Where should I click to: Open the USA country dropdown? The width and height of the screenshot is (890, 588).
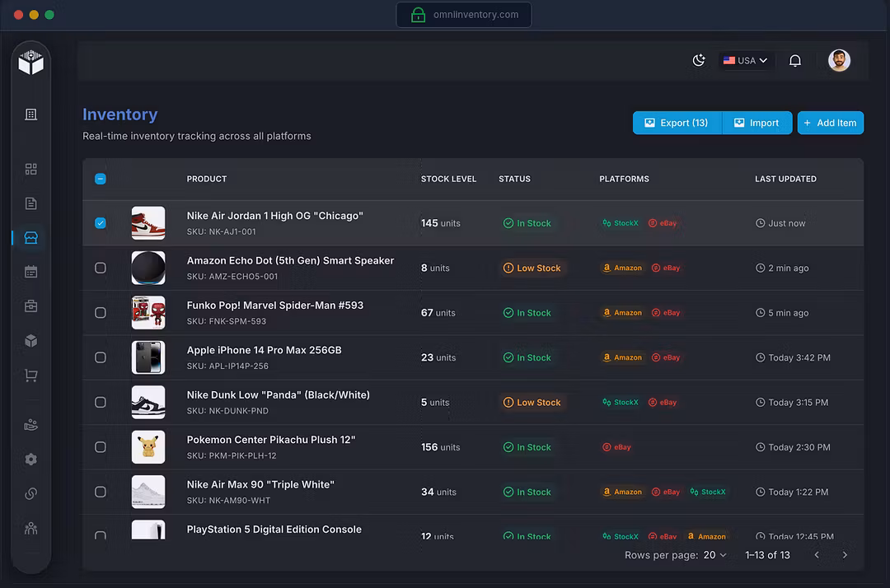point(745,60)
